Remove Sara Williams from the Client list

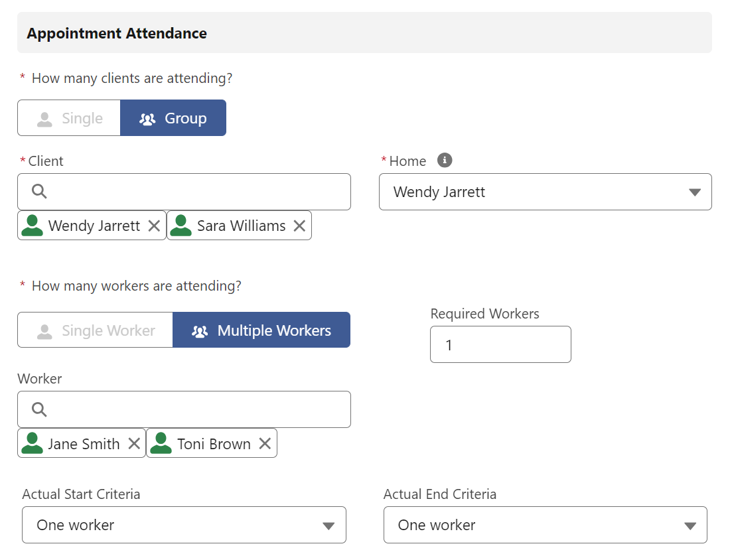[299, 225]
